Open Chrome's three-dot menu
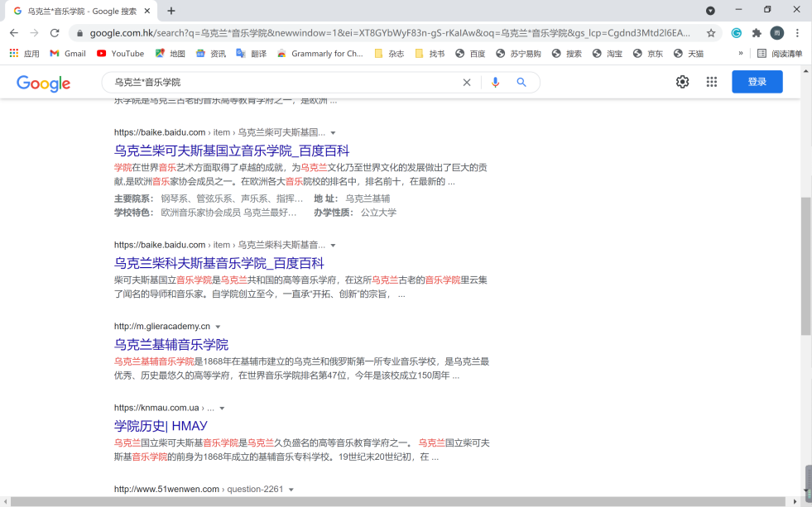812x507 pixels. 797,32
